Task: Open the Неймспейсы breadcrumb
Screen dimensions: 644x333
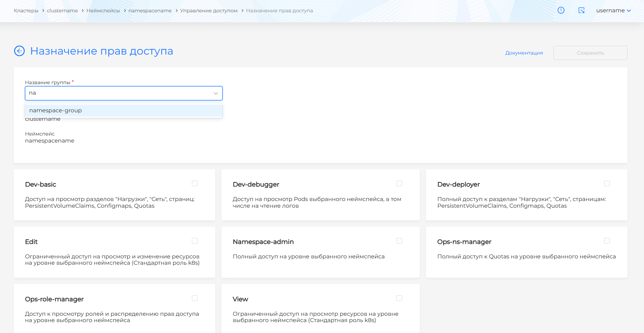Action: coord(103,11)
